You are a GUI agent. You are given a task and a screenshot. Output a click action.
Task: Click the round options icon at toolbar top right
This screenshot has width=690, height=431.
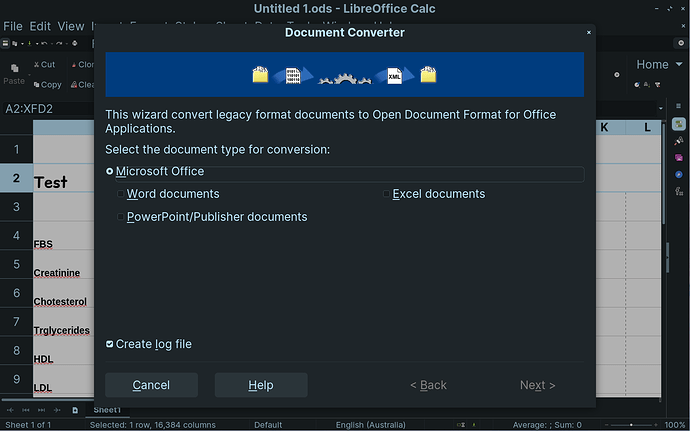coord(681,43)
